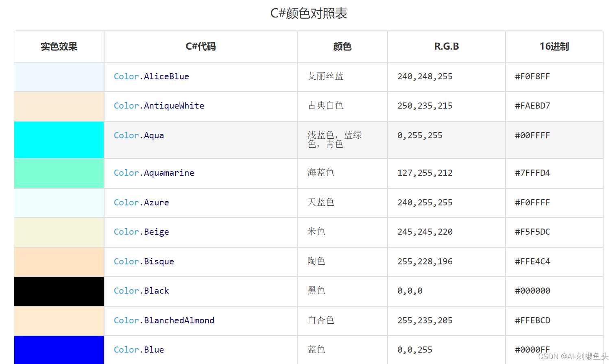Image resolution: width=615 pixels, height=364 pixels.
Task: Click the hex value #00FFFF cell
Action: 533,135
